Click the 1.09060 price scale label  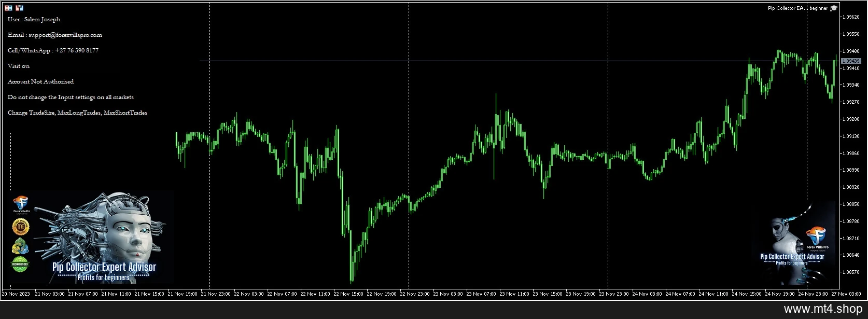pyautogui.click(x=851, y=154)
